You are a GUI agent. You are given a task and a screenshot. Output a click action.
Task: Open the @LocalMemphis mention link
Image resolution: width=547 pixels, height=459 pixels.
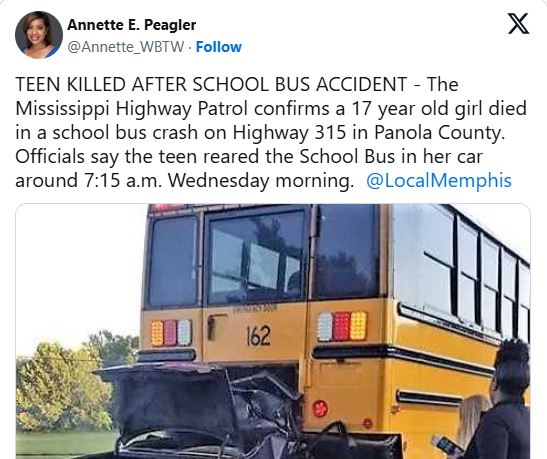click(x=439, y=180)
